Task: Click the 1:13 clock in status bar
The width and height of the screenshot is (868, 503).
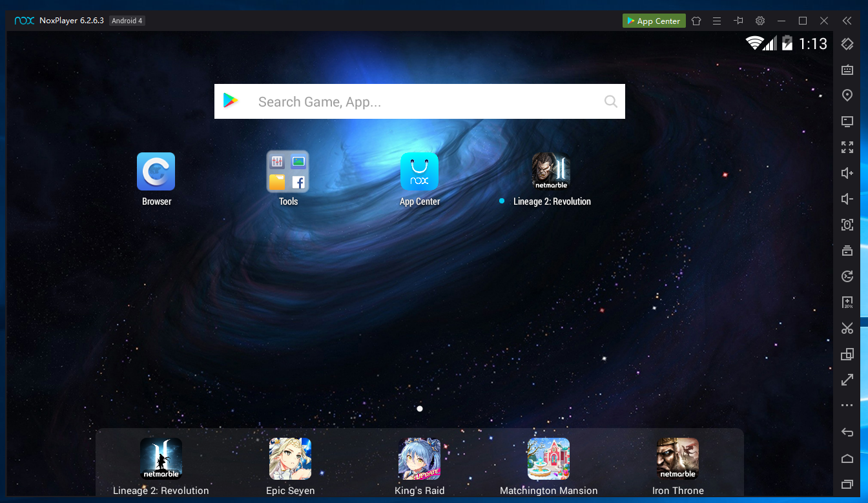Action: [x=813, y=43]
